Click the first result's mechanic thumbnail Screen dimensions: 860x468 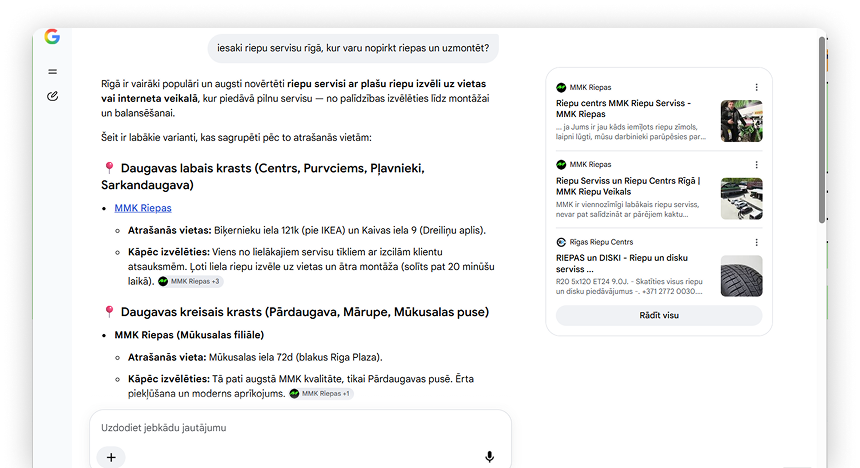pos(742,121)
